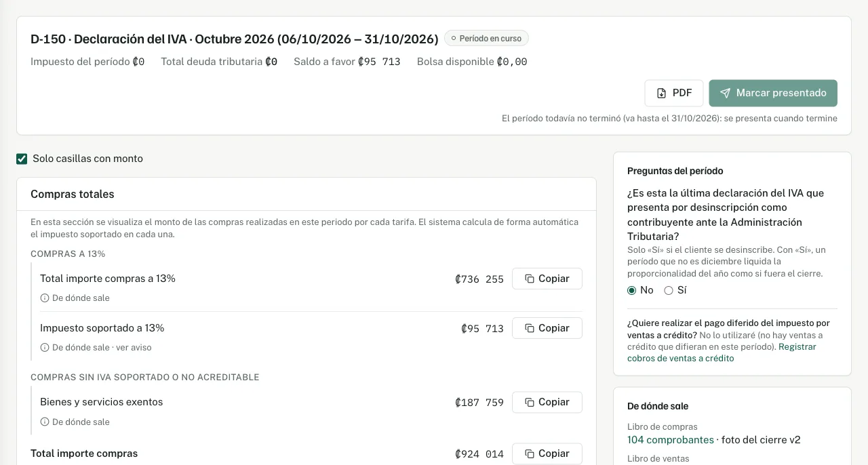Click Saldo a favor ₡95 713 in header

pyautogui.click(x=347, y=62)
